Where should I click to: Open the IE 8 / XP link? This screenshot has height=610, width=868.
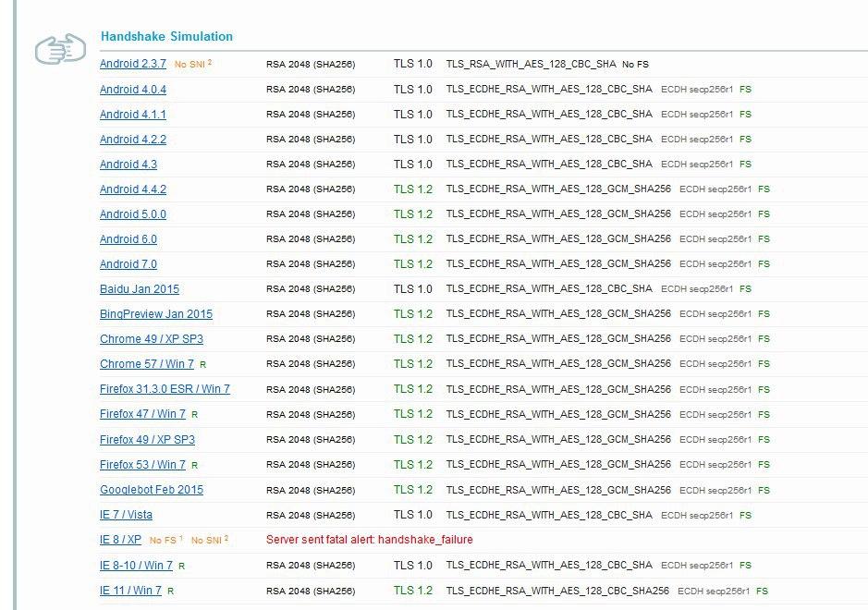[121, 539]
